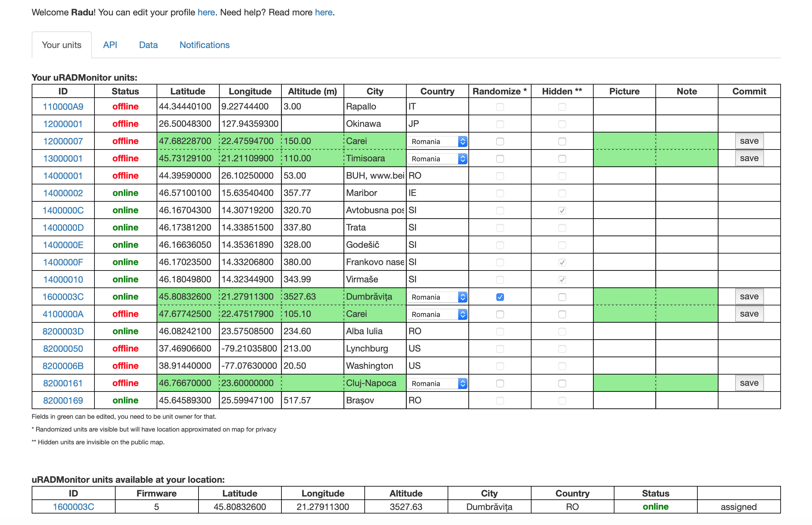
Task: Open unit 1600003C in location table
Action: 73,507
